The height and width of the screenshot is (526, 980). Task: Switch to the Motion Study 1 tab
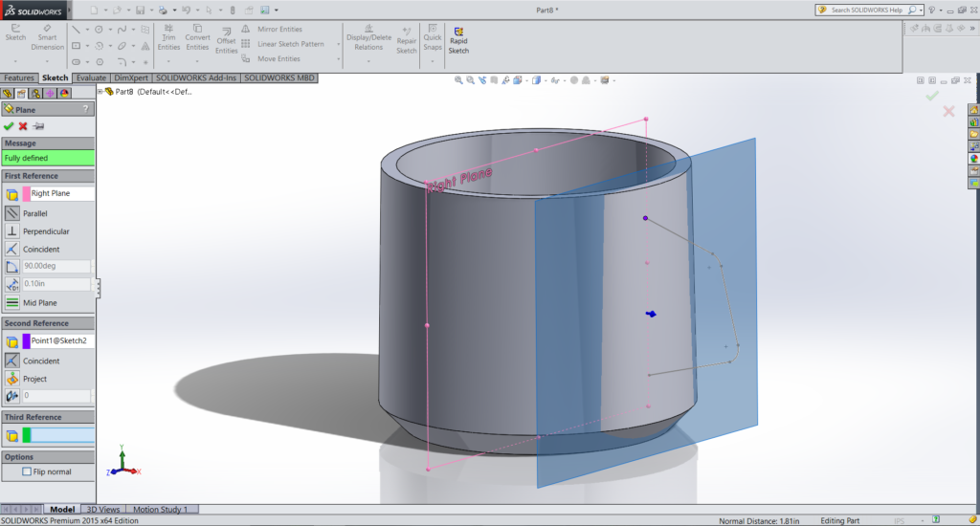click(160, 509)
